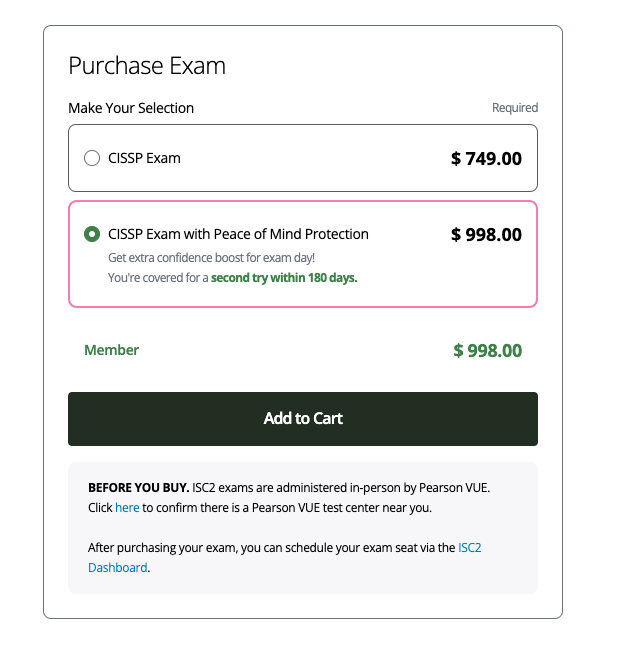Click the Add to Cart button

coord(302,419)
